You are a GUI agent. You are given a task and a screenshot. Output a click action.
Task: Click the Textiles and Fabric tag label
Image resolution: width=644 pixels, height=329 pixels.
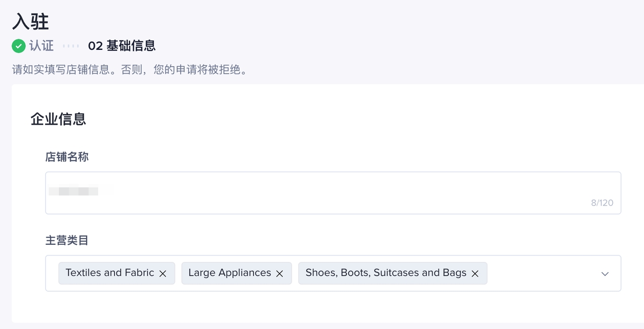point(110,273)
